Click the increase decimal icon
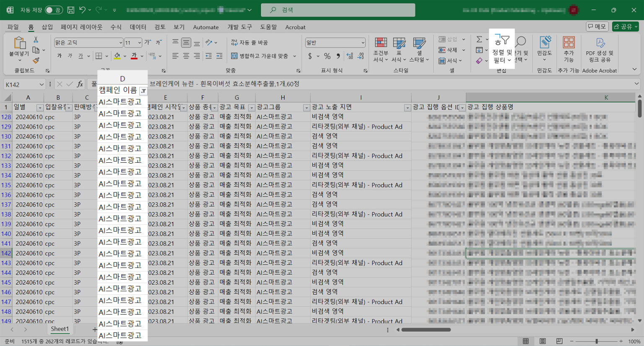 350,56
